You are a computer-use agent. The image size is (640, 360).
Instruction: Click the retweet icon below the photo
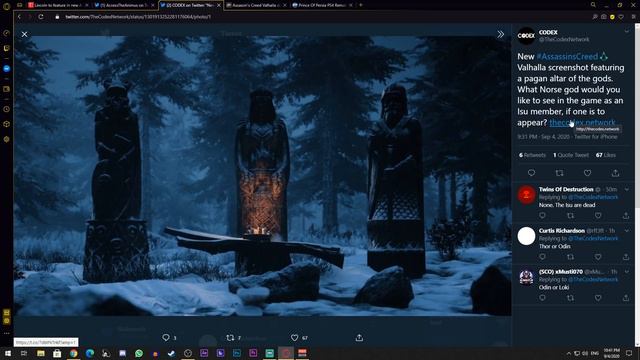coord(230,338)
